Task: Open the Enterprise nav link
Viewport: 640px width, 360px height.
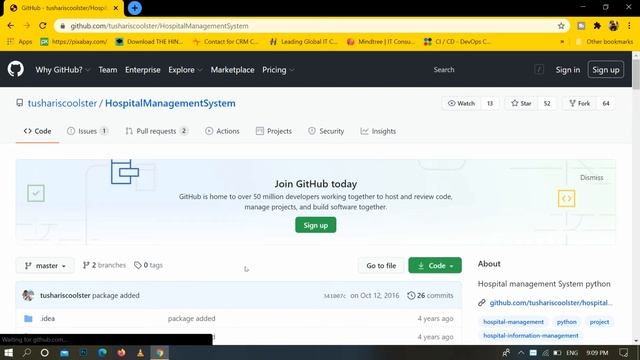Action: (x=143, y=70)
